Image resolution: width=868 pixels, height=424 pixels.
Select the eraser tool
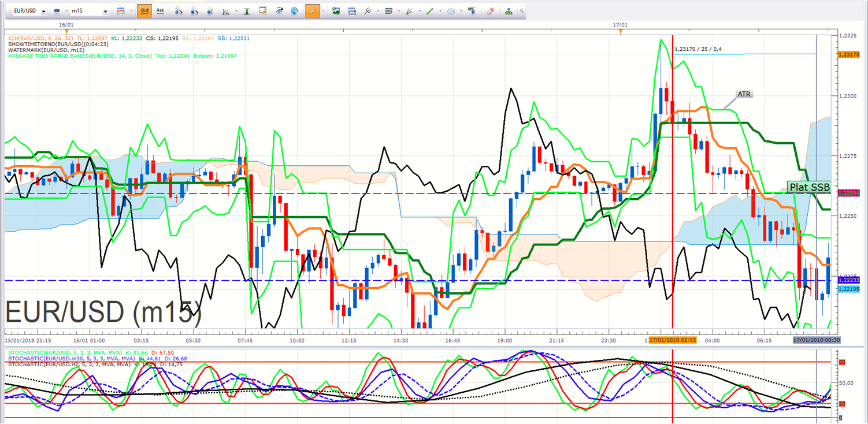click(x=490, y=11)
